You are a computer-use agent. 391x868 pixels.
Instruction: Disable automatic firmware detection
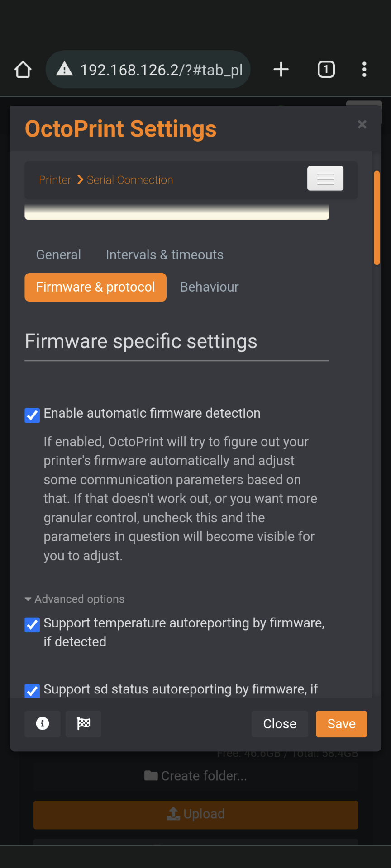point(32,415)
